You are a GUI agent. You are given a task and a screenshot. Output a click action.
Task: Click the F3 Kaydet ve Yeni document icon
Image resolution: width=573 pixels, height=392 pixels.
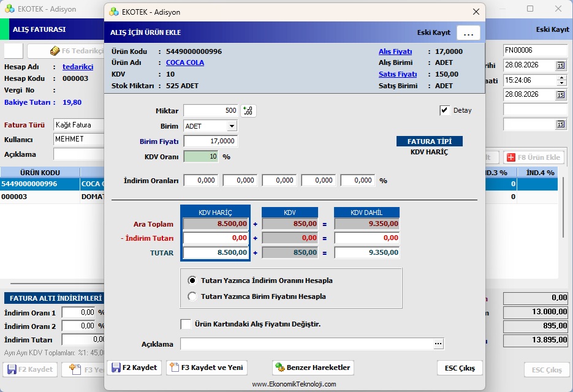pyautogui.click(x=174, y=367)
